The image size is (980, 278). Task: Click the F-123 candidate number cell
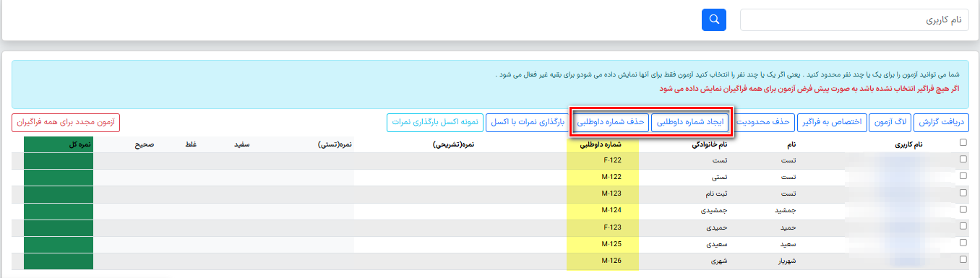click(x=602, y=227)
